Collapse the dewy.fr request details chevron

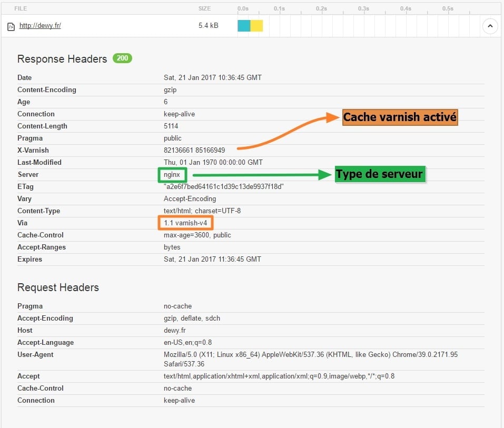490,26
